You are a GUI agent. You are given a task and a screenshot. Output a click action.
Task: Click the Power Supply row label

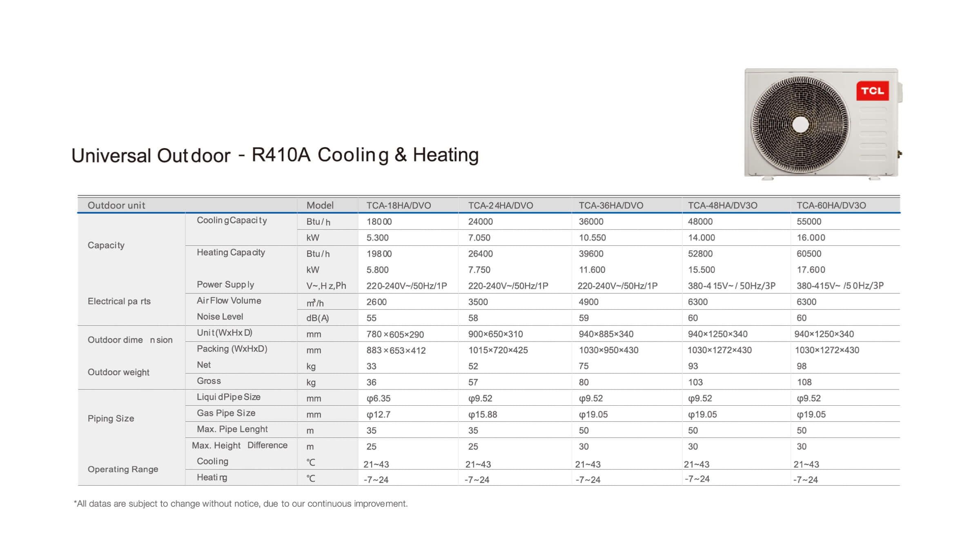click(x=225, y=284)
